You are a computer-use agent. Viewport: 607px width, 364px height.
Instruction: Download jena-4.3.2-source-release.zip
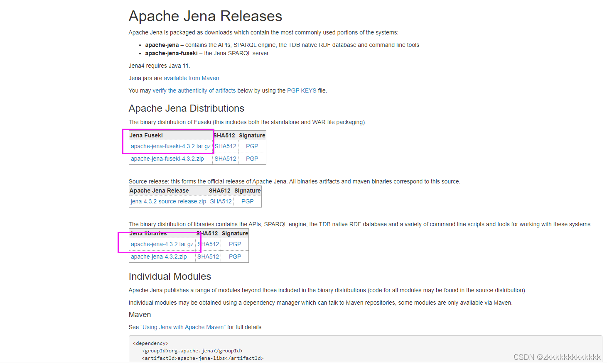pos(168,201)
